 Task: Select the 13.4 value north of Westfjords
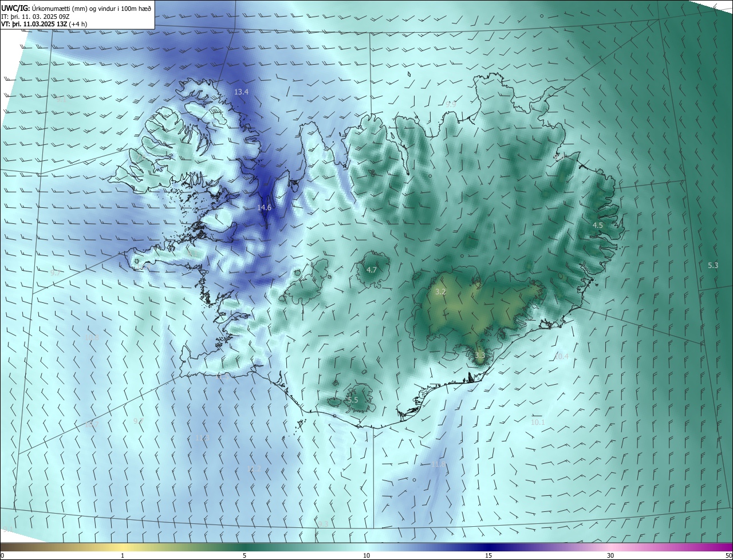click(x=242, y=92)
